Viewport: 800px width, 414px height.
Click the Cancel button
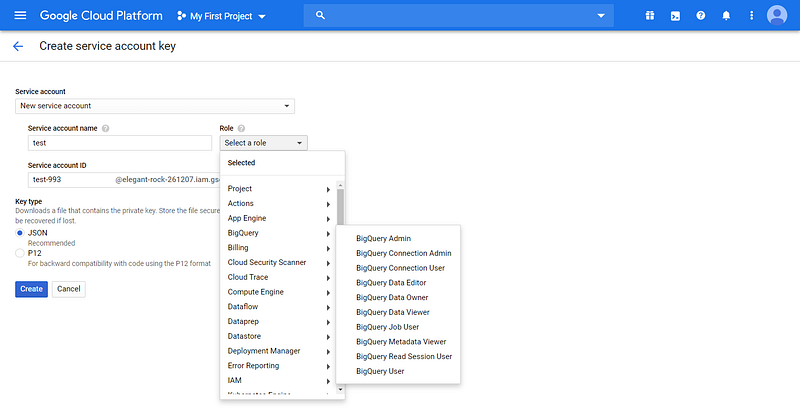click(69, 289)
